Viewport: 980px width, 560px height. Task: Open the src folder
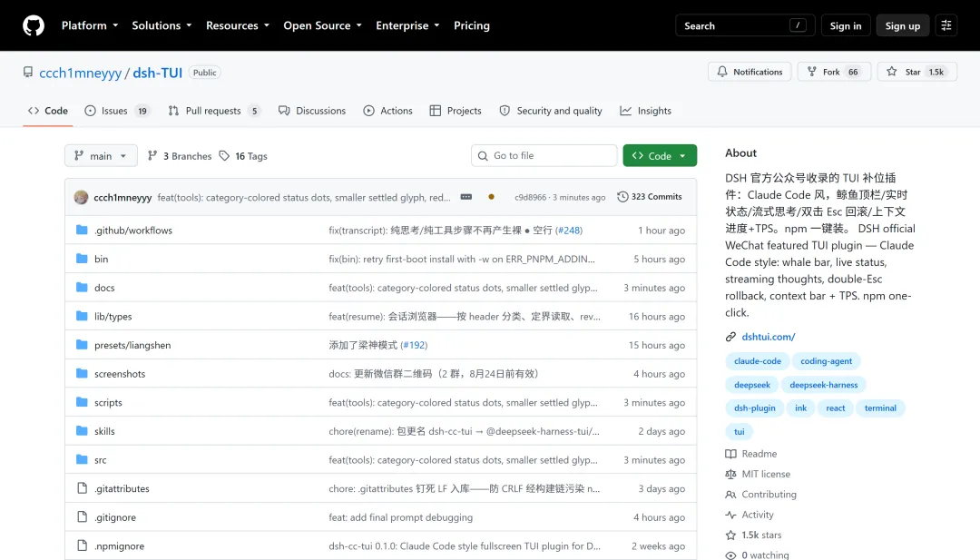click(x=101, y=460)
